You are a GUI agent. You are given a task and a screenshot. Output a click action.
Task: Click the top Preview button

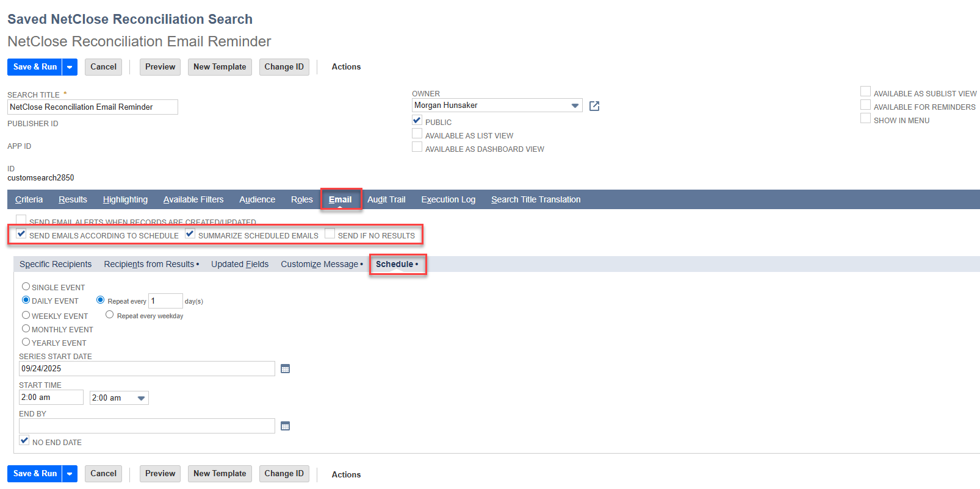tap(160, 67)
